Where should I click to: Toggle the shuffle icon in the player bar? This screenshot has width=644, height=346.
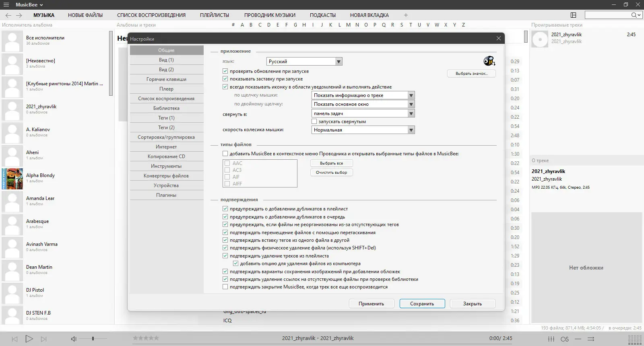[591, 339]
